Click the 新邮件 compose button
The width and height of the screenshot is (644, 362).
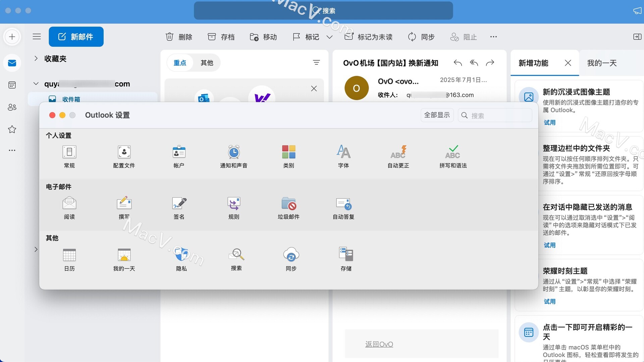(x=76, y=37)
